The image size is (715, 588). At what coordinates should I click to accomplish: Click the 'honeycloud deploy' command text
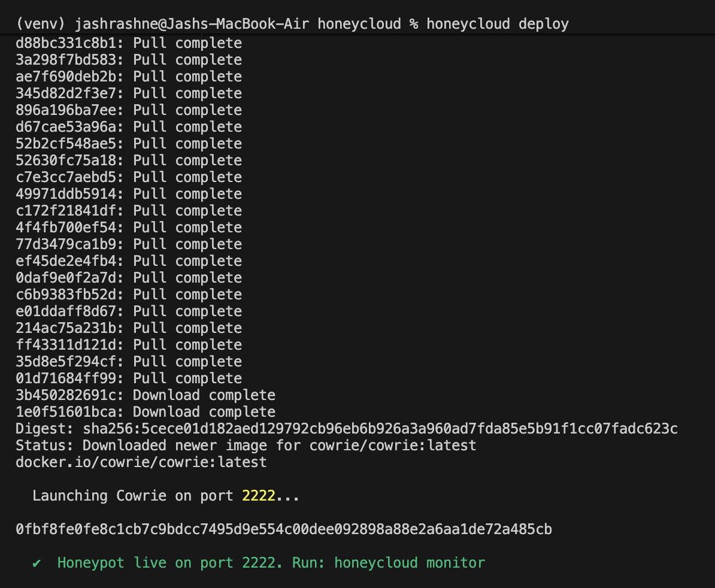click(498, 24)
